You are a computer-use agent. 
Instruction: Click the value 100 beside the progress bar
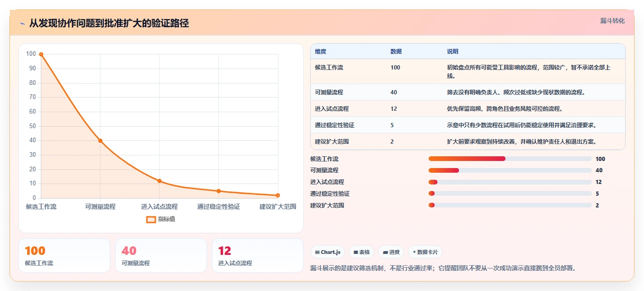click(x=600, y=159)
